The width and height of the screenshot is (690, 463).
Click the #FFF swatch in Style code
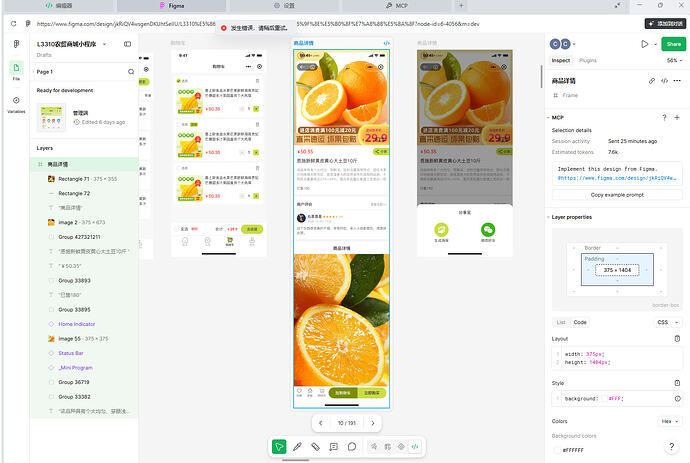(x=604, y=398)
